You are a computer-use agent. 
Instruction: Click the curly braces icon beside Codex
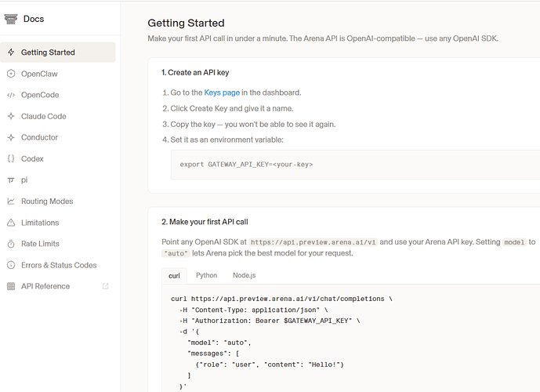pyautogui.click(x=11, y=159)
